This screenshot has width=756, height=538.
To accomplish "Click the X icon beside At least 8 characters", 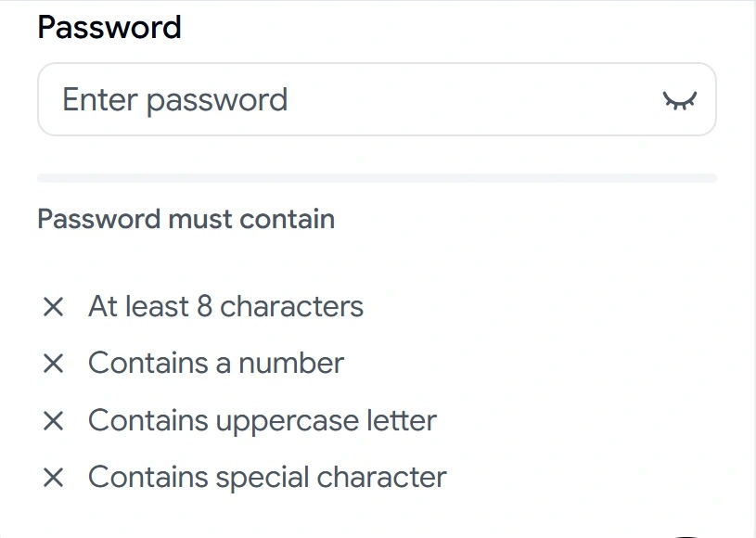I will (53, 307).
